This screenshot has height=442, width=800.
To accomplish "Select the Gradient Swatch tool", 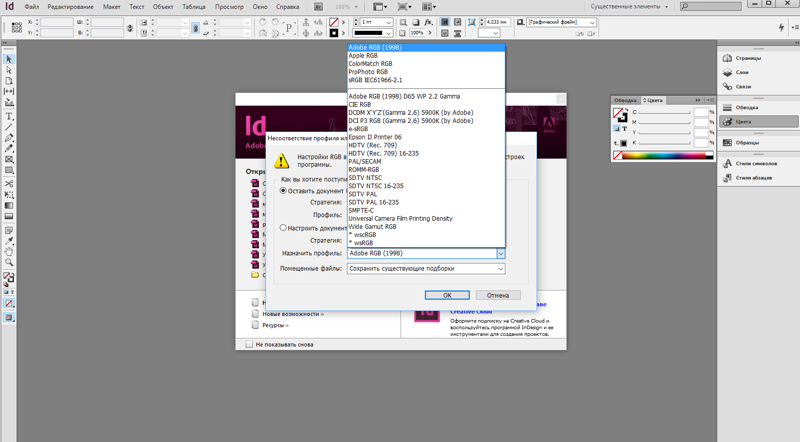I will [x=9, y=205].
